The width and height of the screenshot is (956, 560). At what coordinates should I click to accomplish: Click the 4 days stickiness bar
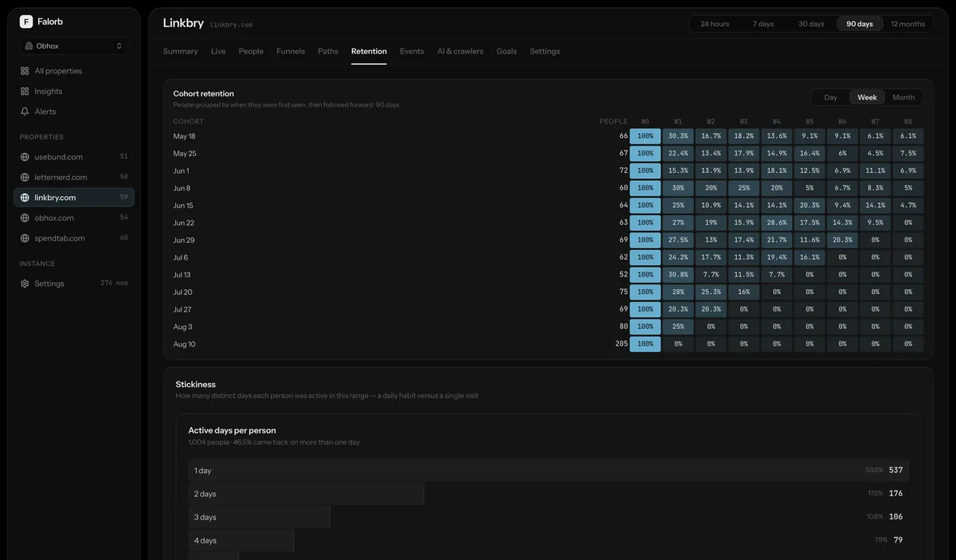pos(241,540)
